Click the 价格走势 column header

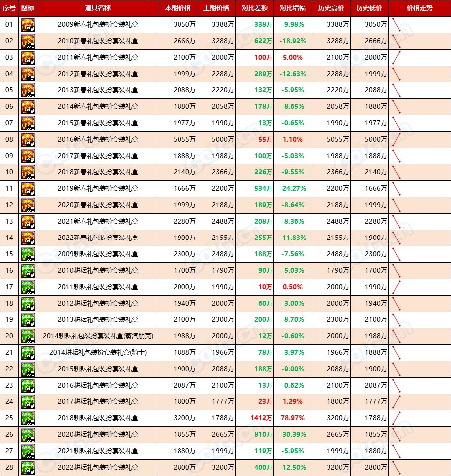click(419, 8)
